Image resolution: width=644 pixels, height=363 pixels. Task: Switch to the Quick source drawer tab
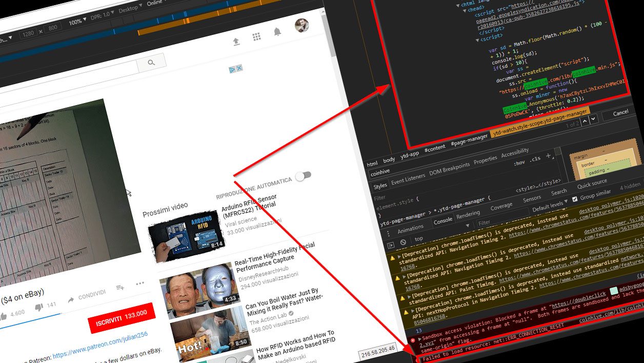(592, 183)
